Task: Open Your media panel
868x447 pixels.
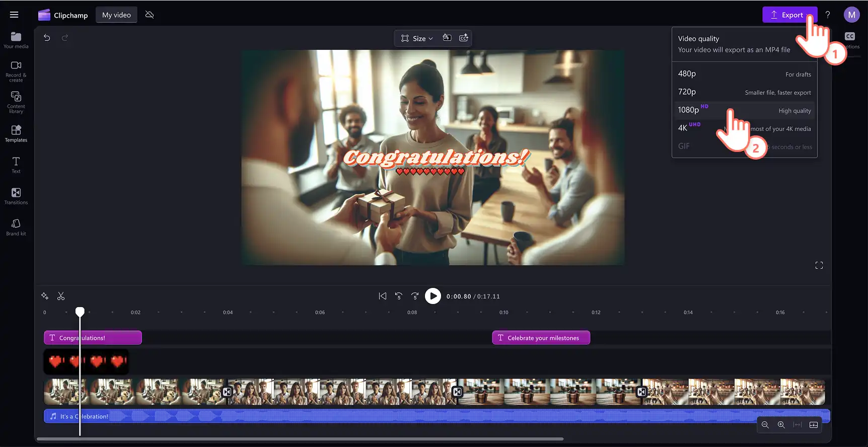Action: pyautogui.click(x=16, y=40)
